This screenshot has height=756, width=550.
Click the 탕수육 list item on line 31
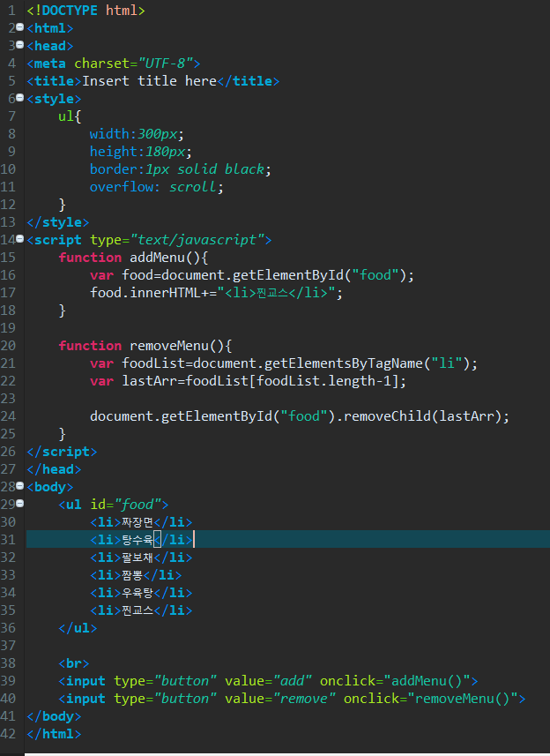click(x=141, y=540)
